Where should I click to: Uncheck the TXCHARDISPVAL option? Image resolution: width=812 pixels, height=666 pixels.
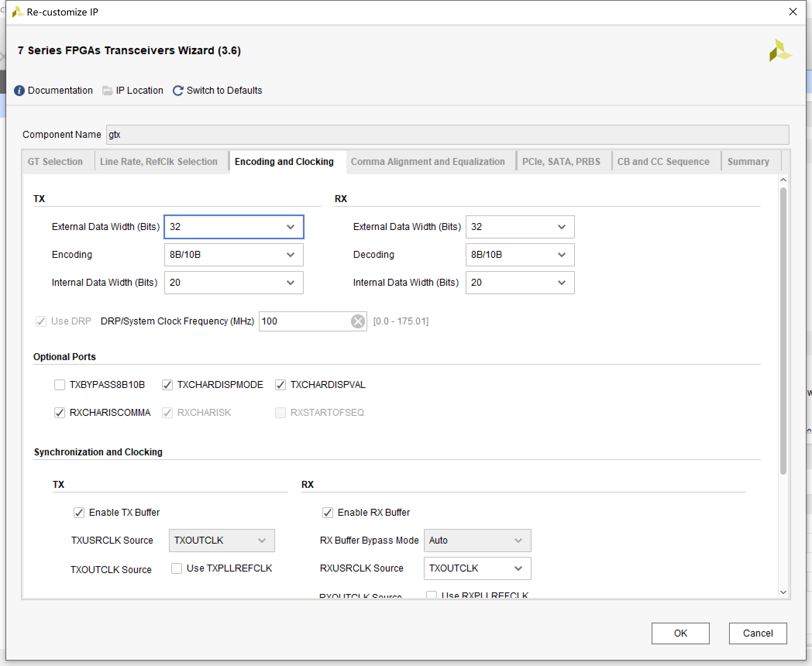[280, 385]
